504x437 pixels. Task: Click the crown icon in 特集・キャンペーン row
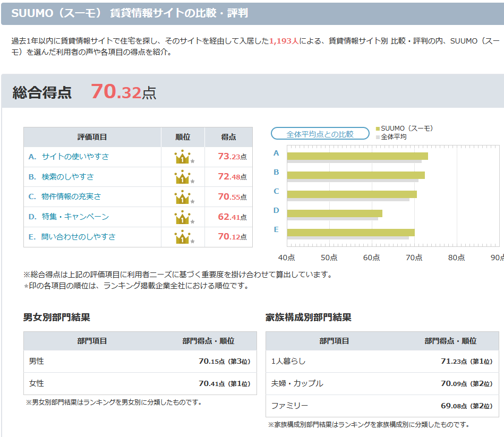[182, 217]
